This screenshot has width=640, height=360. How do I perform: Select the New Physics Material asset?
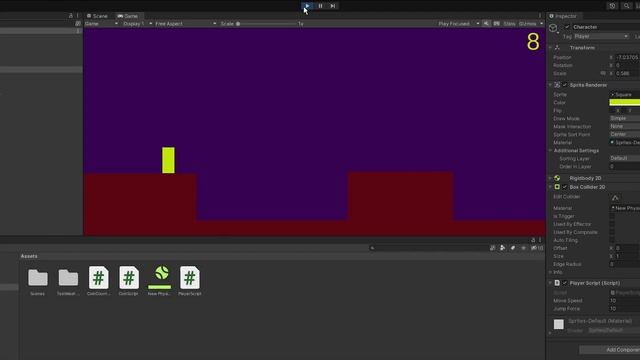pos(159,281)
